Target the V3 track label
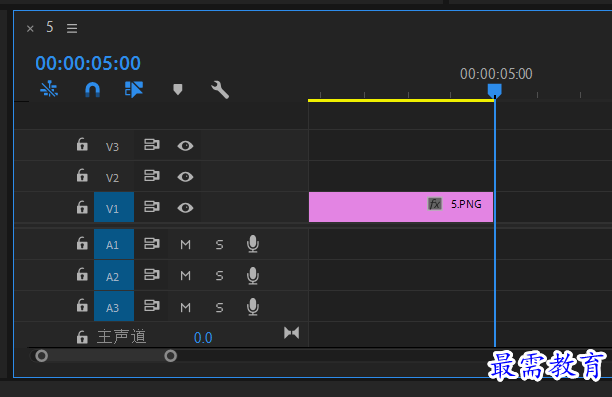Viewport: 612px width, 397px height. [x=112, y=147]
